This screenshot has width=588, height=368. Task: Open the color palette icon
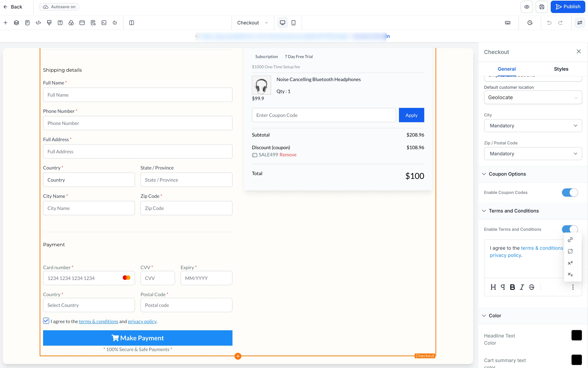(x=71, y=23)
